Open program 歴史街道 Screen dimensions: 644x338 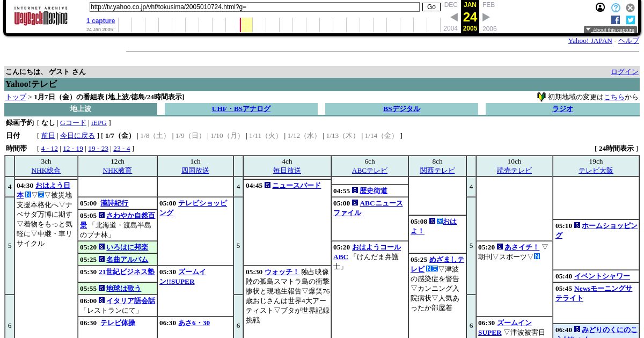(374, 191)
